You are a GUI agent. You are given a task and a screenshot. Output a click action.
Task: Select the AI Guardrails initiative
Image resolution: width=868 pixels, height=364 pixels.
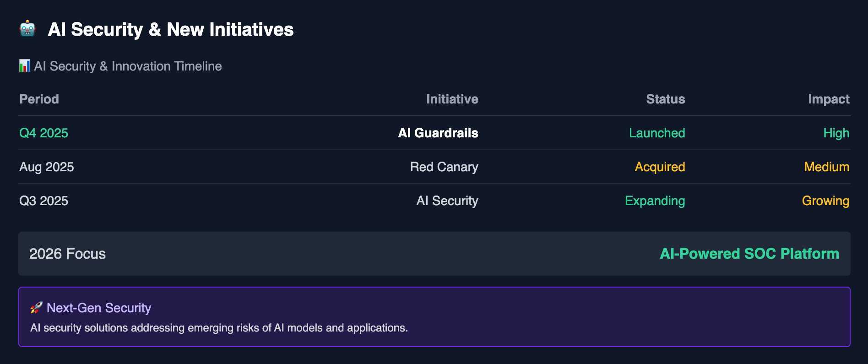click(438, 133)
